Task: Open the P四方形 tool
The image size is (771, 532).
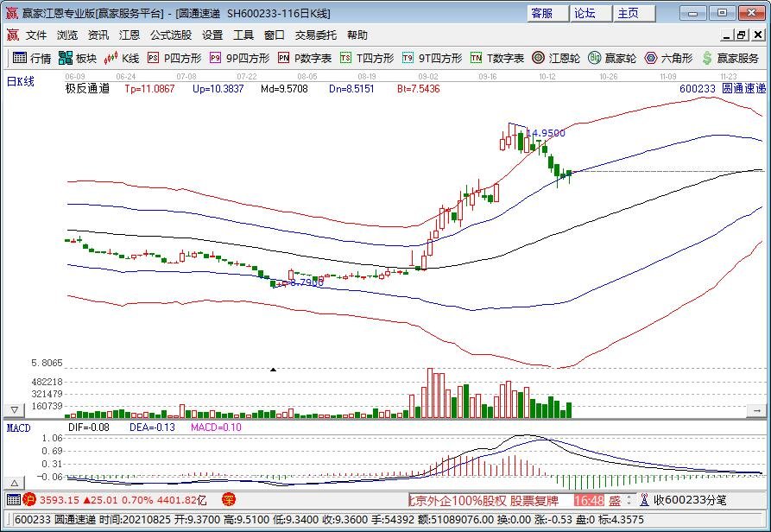Action: click(x=174, y=58)
